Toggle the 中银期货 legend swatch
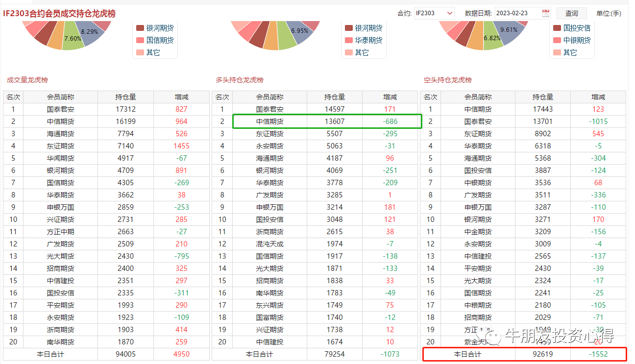Screen dimensions: 635x364 pos(557,40)
